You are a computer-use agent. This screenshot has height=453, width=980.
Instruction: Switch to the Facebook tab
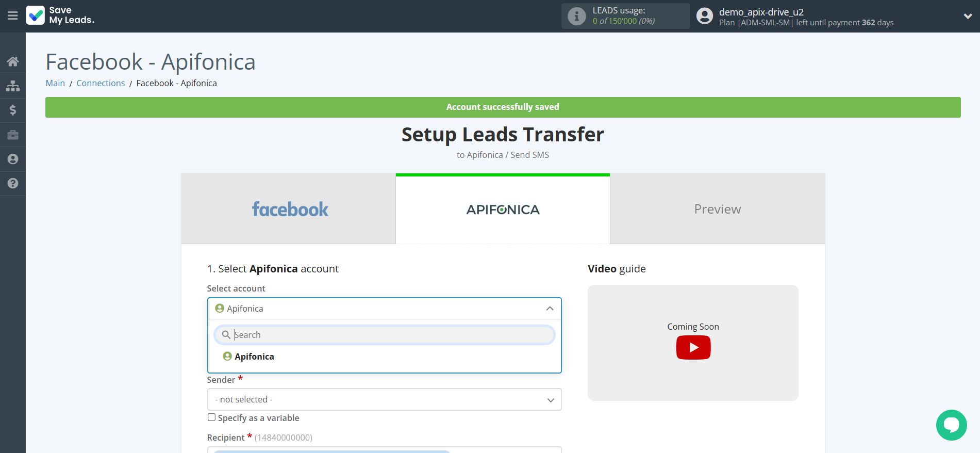[x=289, y=209]
